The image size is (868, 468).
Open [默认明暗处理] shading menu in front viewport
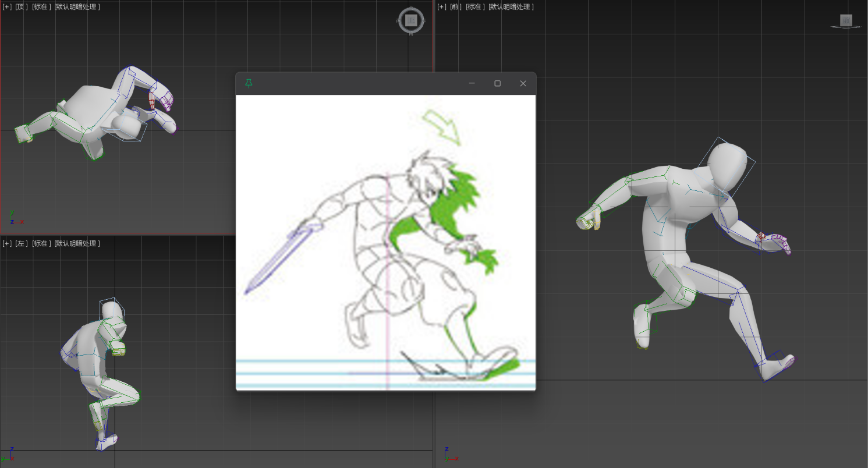pyautogui.click(x=512, y=7)
